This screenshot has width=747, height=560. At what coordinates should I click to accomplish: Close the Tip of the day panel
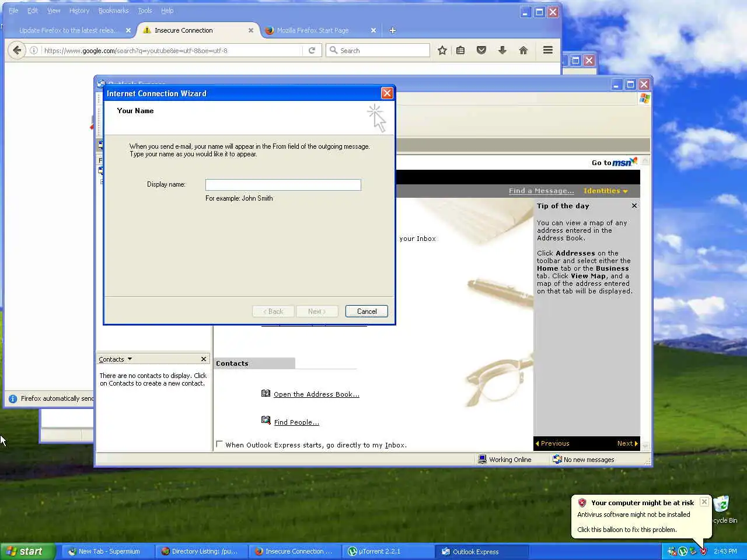point(634,206)
